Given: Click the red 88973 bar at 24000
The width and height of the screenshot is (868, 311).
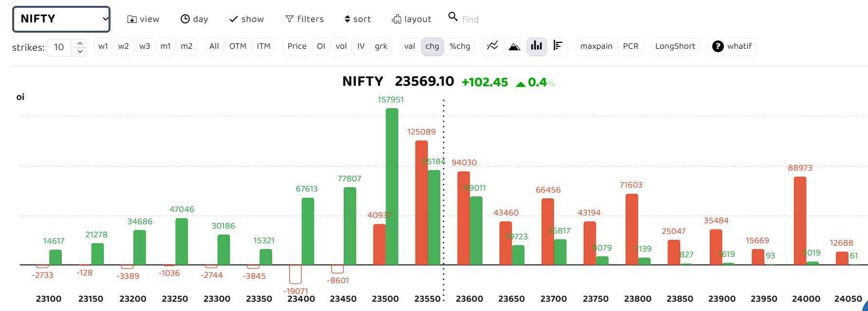Looking at the screenshot, I should coord(800,221).
